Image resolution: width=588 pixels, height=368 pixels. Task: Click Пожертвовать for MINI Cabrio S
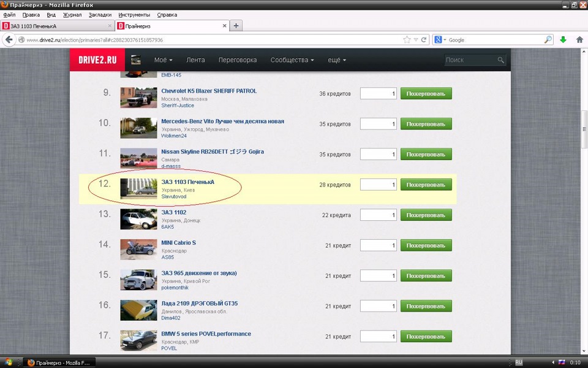pos(426,245)
